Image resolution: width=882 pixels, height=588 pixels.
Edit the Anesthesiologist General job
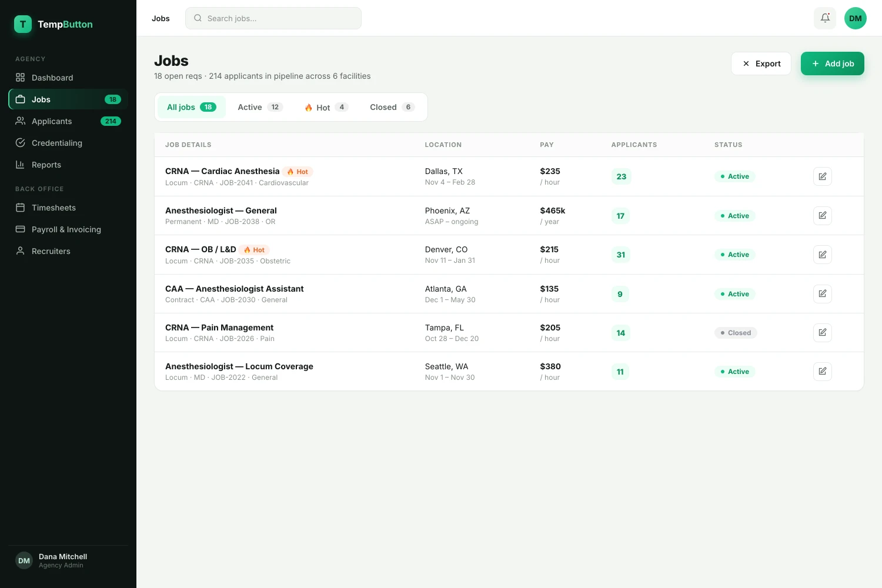coord(823,215)
